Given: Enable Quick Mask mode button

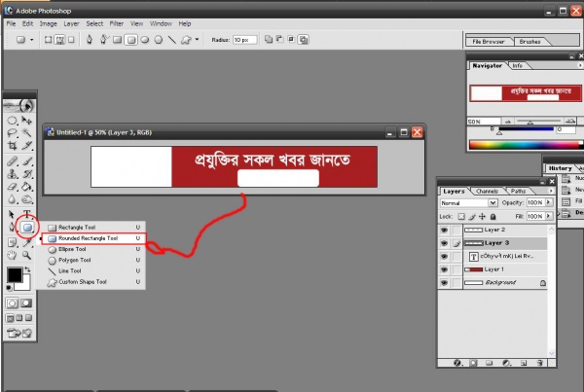Looking at the screenshot, I should click(26, 303).
